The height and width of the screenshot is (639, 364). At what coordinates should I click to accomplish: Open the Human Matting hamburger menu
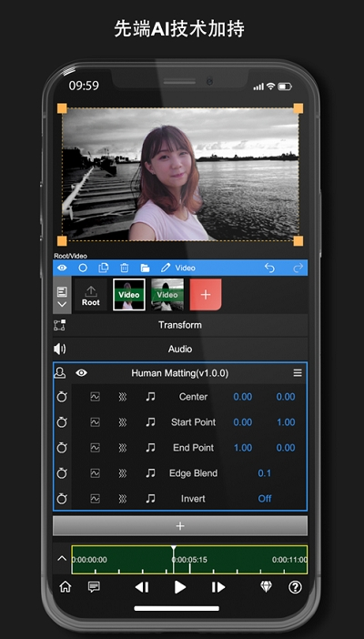(x=298, y=373)
